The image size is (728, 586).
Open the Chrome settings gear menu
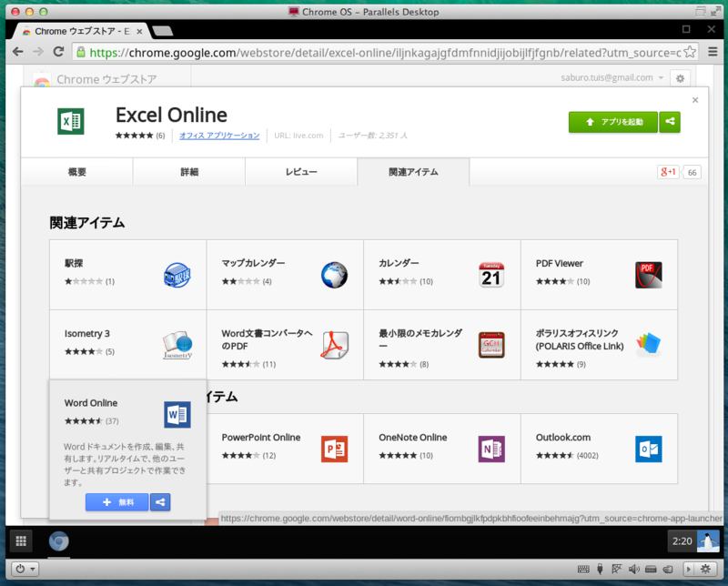[680, 79]
